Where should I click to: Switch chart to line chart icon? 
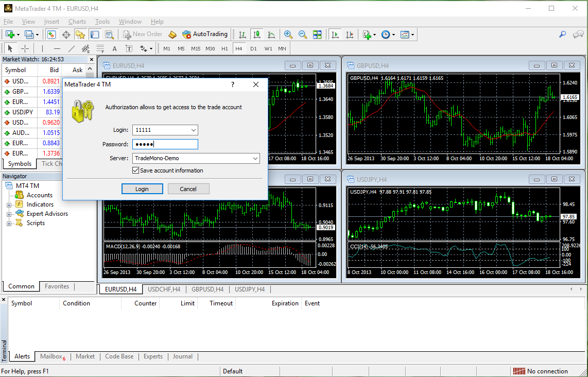(271, 35)
